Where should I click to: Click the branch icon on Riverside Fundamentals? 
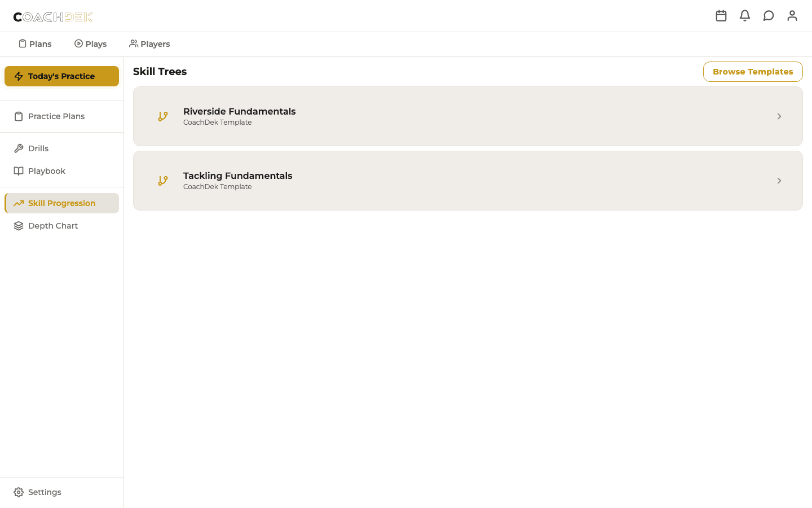pos(163,116)
